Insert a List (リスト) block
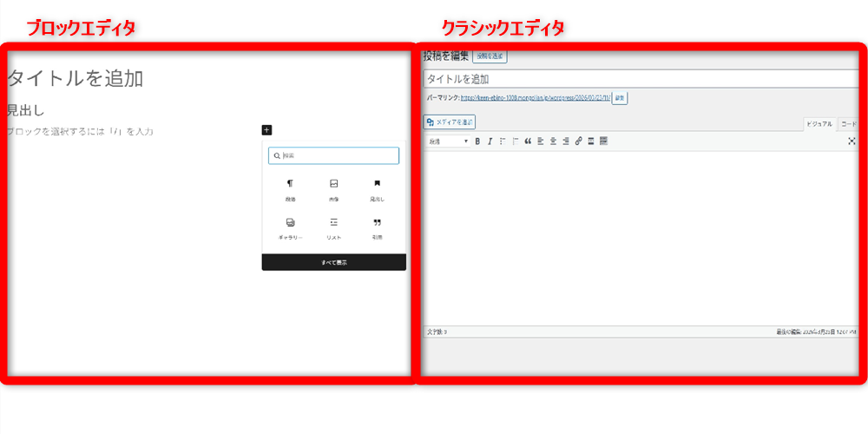Screen dimensions: 868x434 334,228
